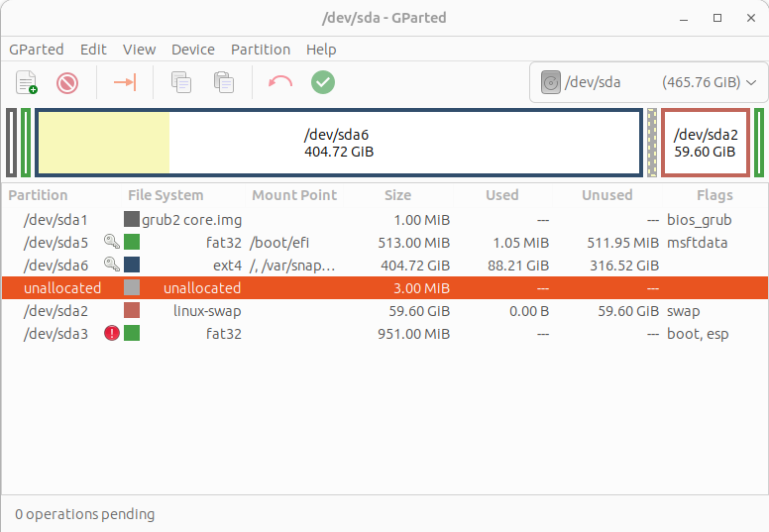Click the Paste partition toolbar icon
The image size is (769, 532).
click(x=224, y=82)
